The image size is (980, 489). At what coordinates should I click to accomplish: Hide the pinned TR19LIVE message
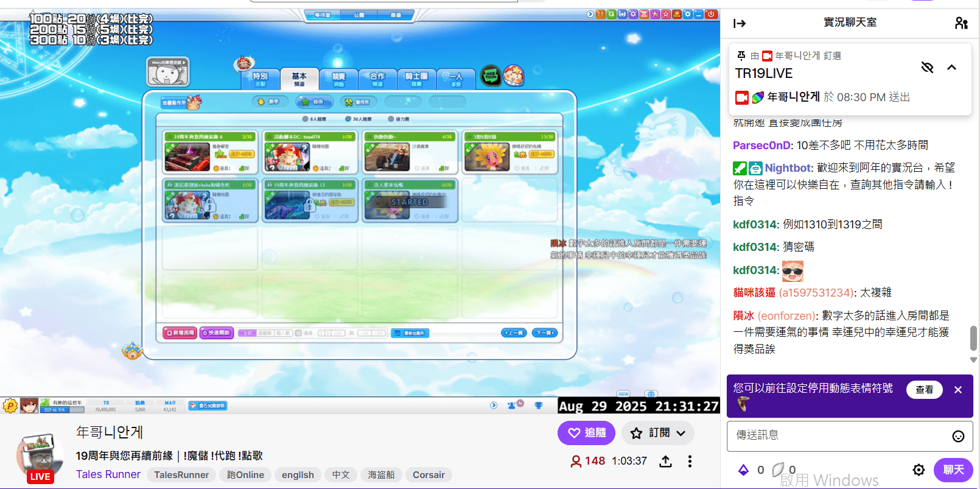click(x=927, y=67)
